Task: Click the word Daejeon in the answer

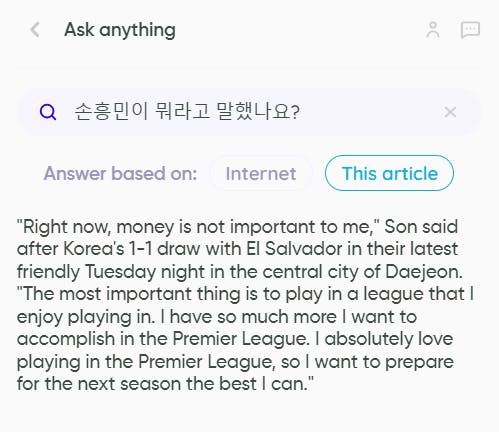Action: click(423, 272)
